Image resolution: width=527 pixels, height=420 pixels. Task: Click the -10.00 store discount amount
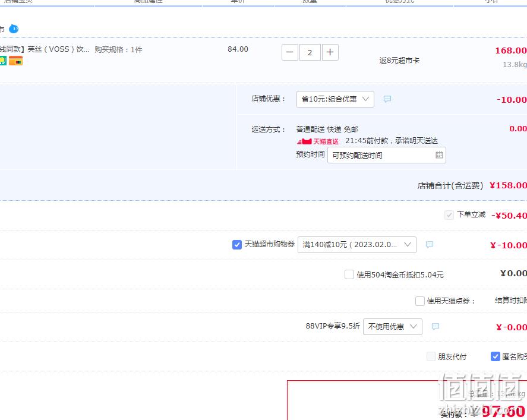(x=512, y=100)
